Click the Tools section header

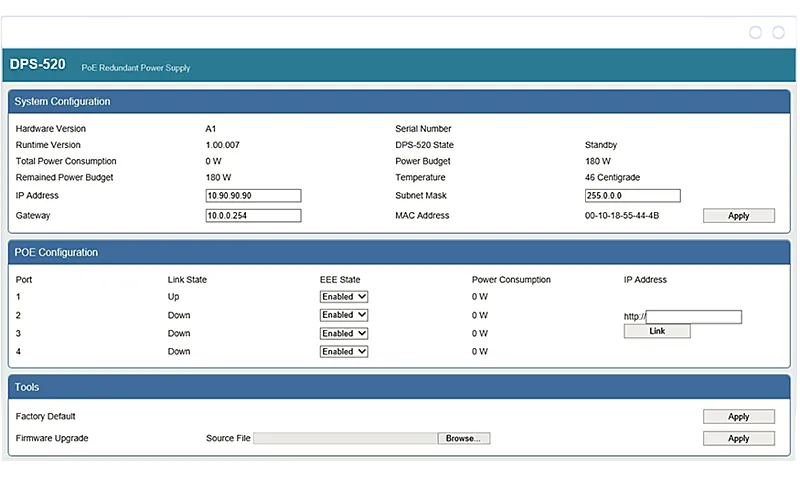[399, 387]
